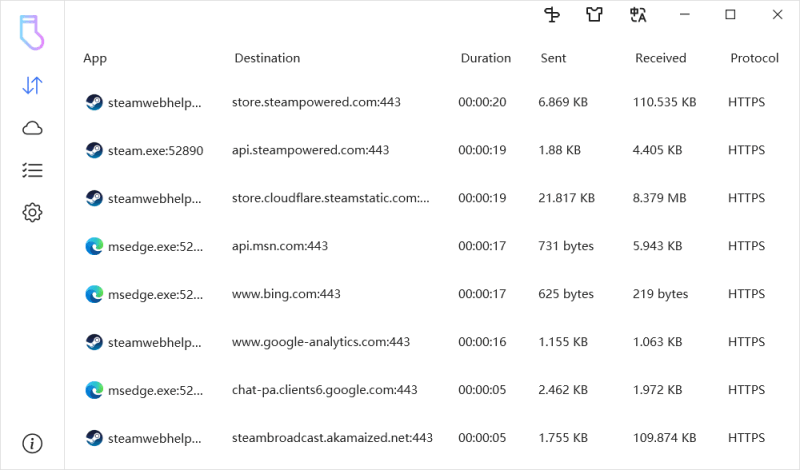Image resolution: width=800 pixels, height=470 pixels.
Task: Select the chat-pa.clients6.google.com:443 row
Action: [324, 390]
